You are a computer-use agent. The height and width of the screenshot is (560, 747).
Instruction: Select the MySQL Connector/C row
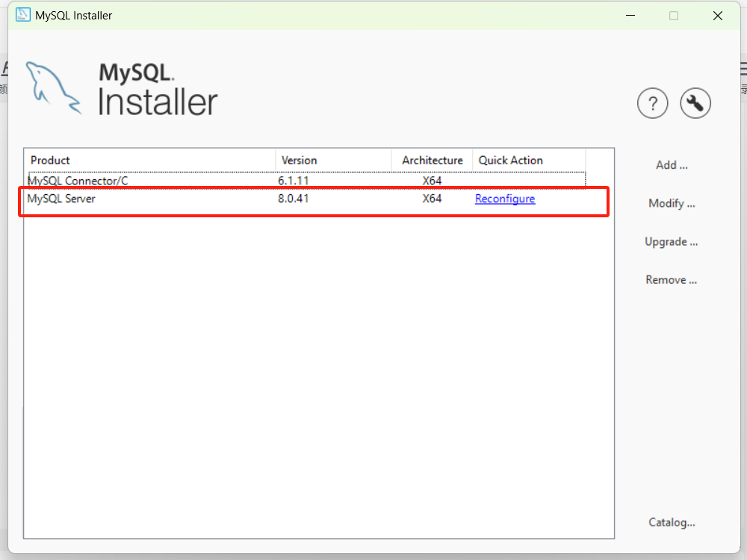(x=149, y=180)
